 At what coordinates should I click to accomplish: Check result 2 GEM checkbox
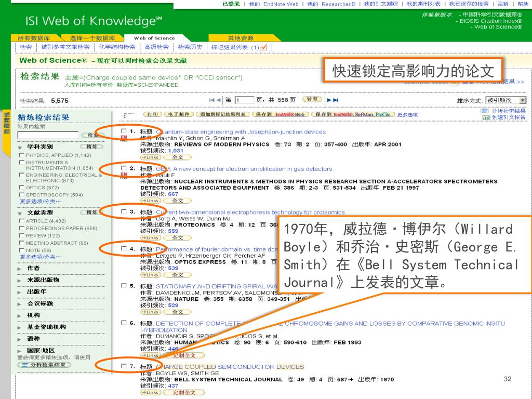click(x=124, y=168)
